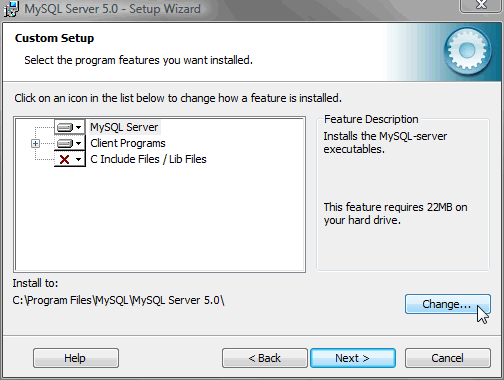Click the red X icon for C Include Files
The image size is (504, 380).
coord(64,159)
